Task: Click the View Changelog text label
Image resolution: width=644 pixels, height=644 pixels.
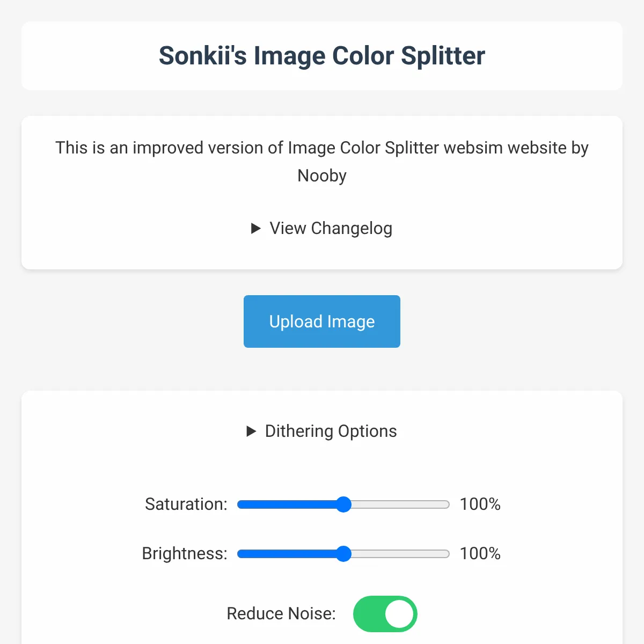Action: (x=331, y=229)
